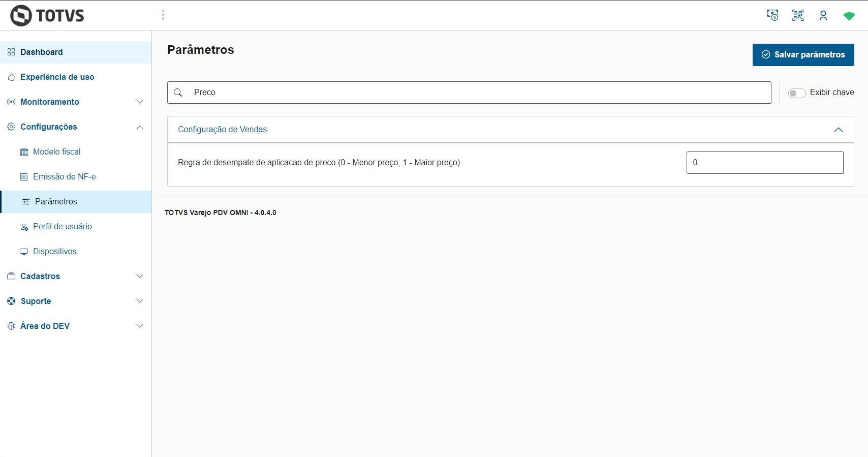This screenshot has height=457, width=868.
Task: Click the Experiência de uso thumbs-up icon
Action: click(x=11, y=77)
